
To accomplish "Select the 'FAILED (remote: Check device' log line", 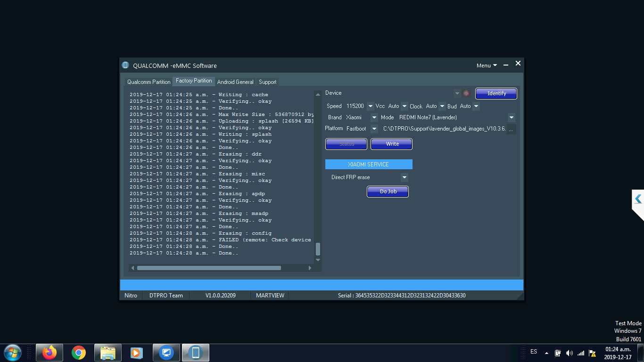I will 221,240.
